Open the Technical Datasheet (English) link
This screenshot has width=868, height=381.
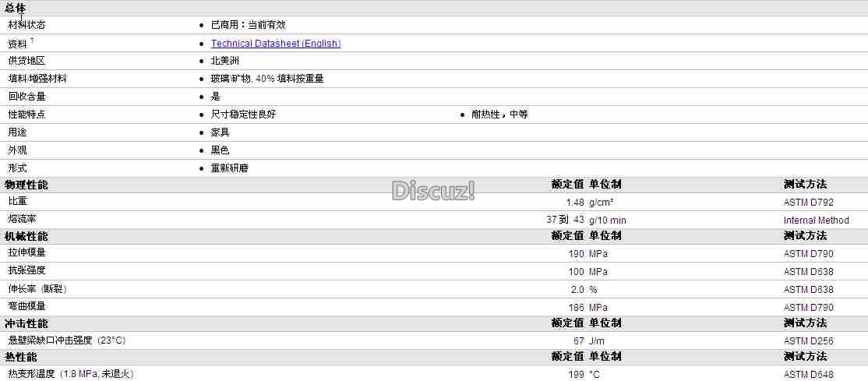click(x=276, y=43)
